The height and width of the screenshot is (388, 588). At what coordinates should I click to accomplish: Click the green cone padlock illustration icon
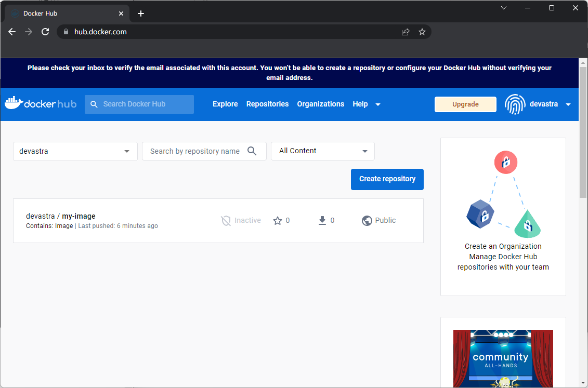point(528,224)
